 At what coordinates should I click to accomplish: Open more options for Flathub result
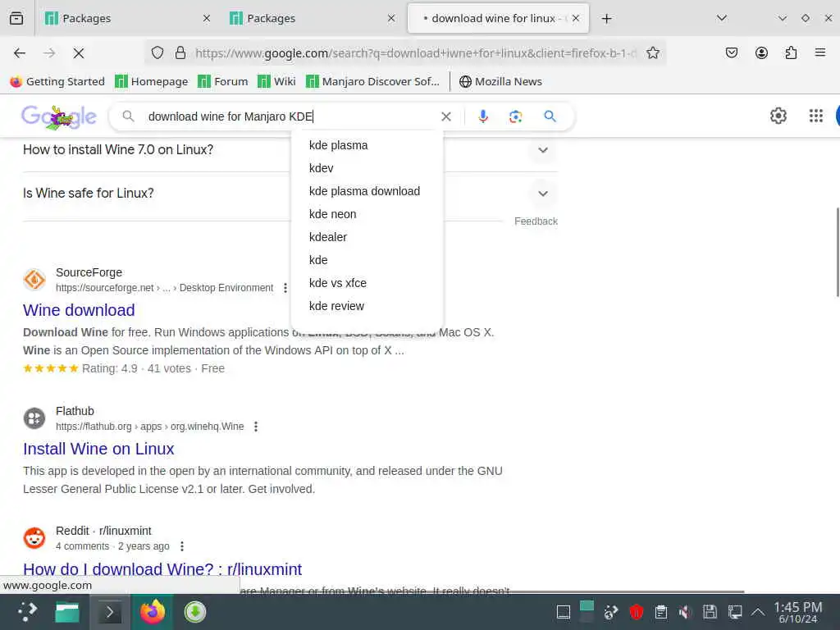pos(256,427)
